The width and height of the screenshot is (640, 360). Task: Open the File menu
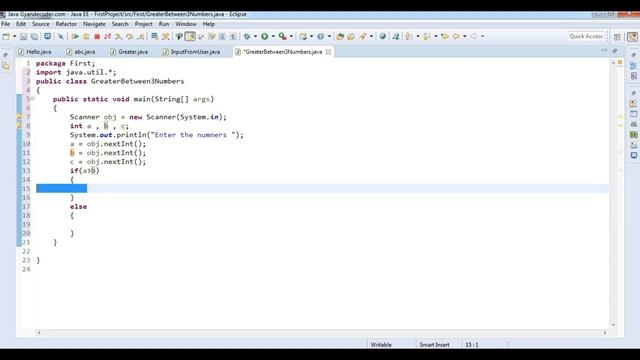pyautogui.click(x=5, y=24)
